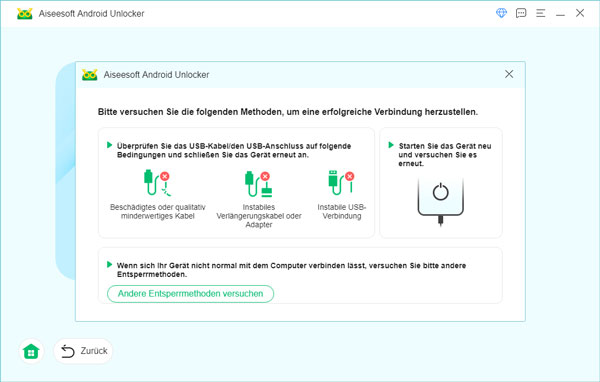This screenshot has width=600, height=382.
Task: Open the hamburger menu icon
Action: click(x=541, y=13)
